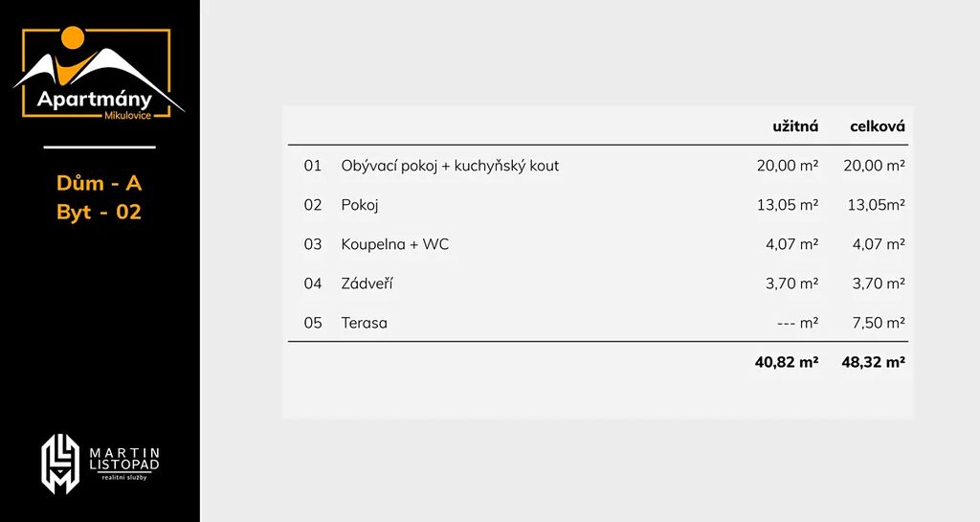Click the "Terasa" row label
Viewport: 980px width, 522px height.
click(364, 323)
